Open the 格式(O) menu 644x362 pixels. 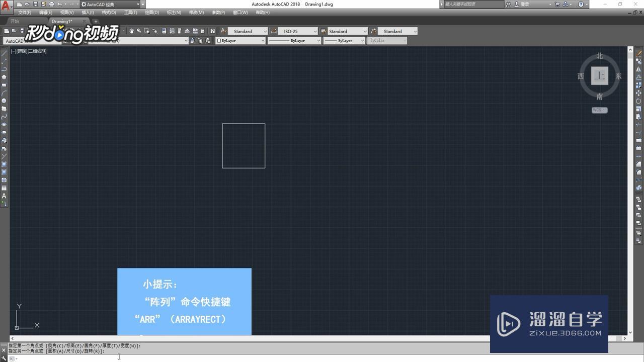pyautogui.click(x=109, y=13)
